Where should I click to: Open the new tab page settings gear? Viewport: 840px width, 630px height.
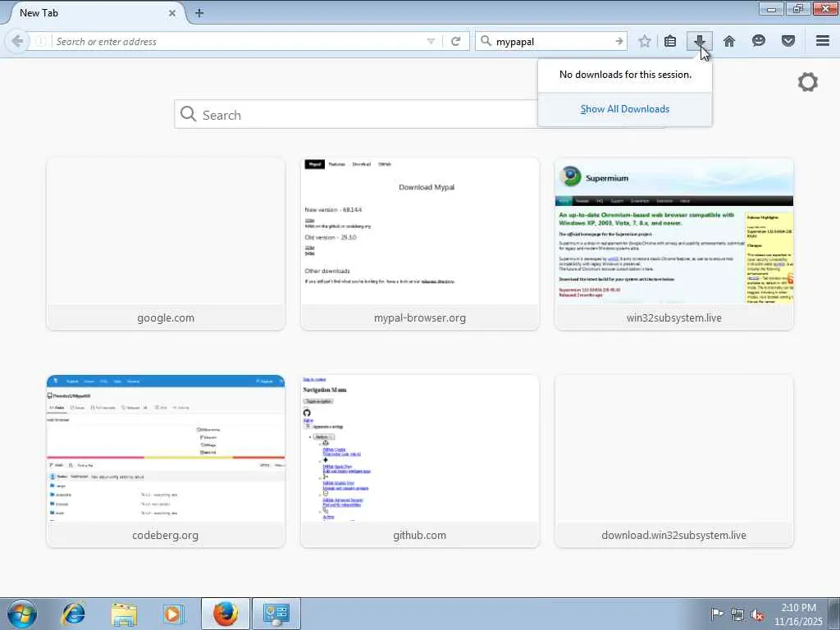(x=808, y=82)
